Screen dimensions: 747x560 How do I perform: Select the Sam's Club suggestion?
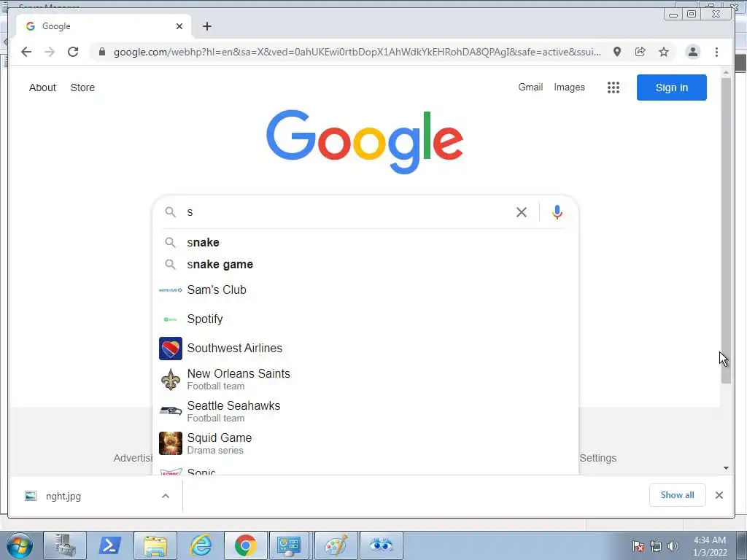[365, 290]
